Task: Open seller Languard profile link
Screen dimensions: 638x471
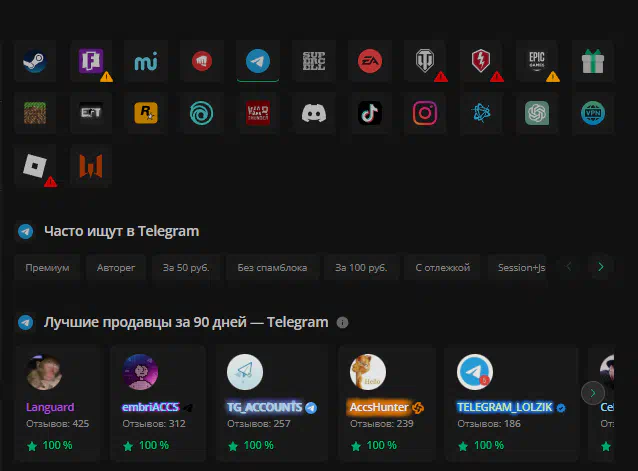Action: [x=50, y=407]
